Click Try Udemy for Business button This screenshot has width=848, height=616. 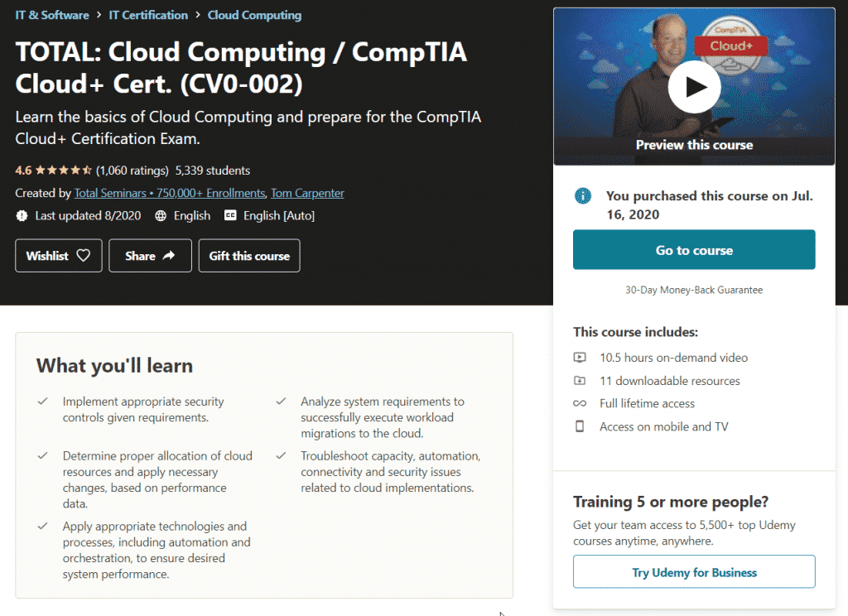[695, 571]
